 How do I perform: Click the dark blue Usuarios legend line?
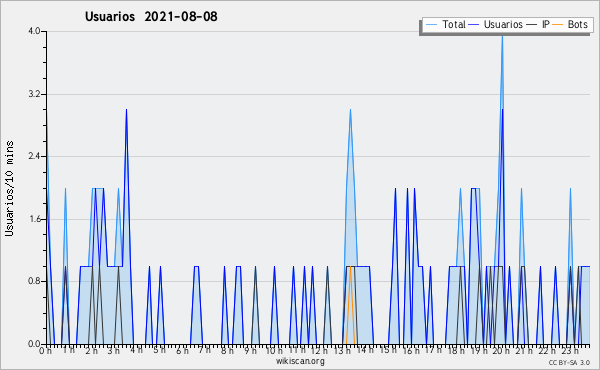474,25
